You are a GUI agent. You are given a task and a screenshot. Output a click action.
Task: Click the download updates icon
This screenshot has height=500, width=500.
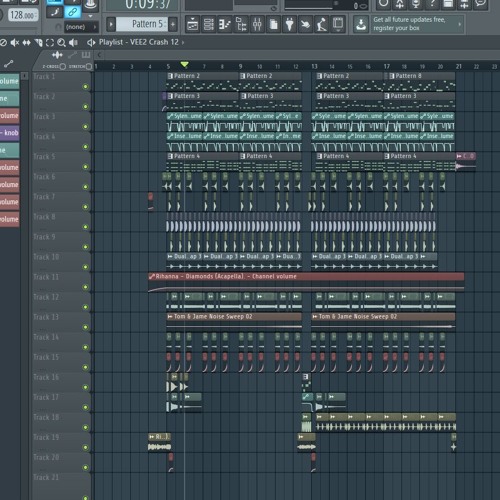click(361, 24)
